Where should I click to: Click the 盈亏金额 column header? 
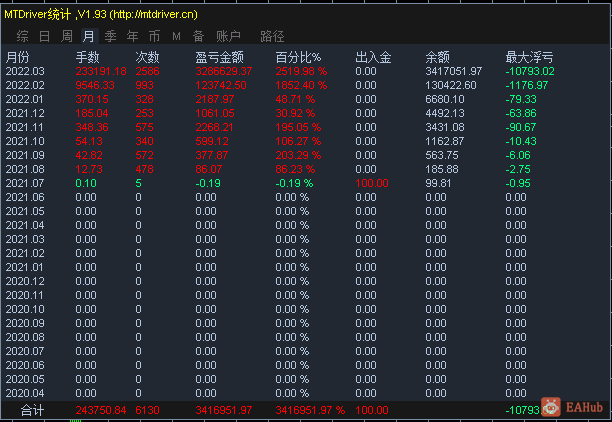(219, 57)
